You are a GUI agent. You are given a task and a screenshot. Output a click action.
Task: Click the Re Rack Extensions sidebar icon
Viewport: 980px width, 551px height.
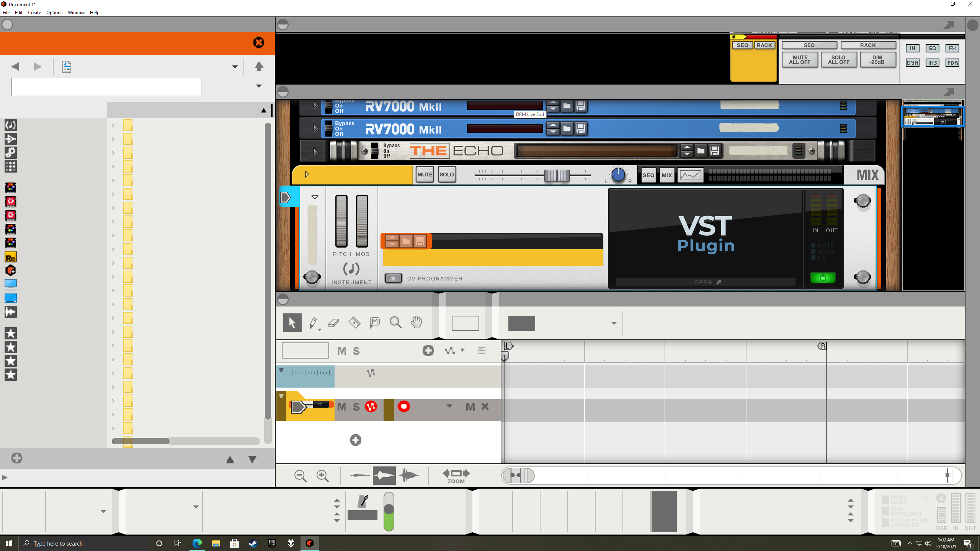11,257
